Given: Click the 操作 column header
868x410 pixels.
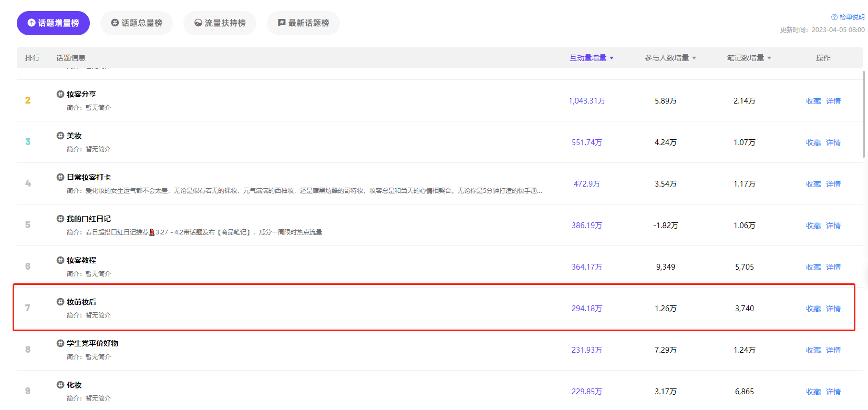Looking at the screenshot, I should pyautogui.click(x=823, y=58).
